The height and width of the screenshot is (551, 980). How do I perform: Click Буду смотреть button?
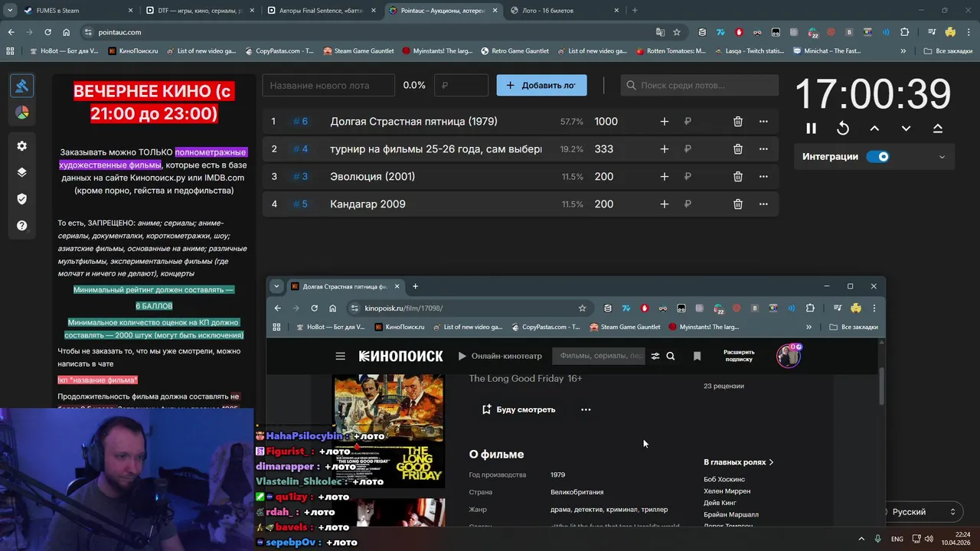point(518,409)
